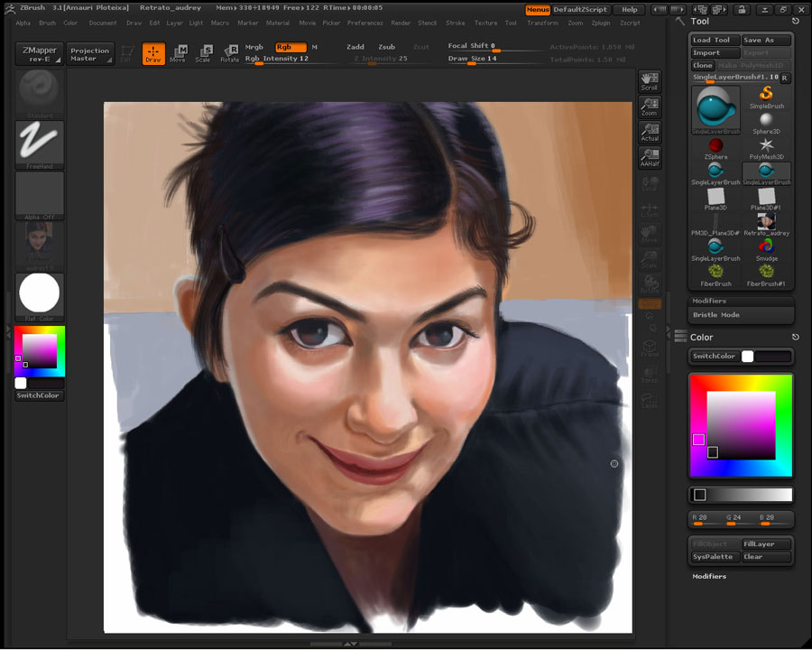
Task: Click the Color palette header icon
Action: [x=680, y=337]
